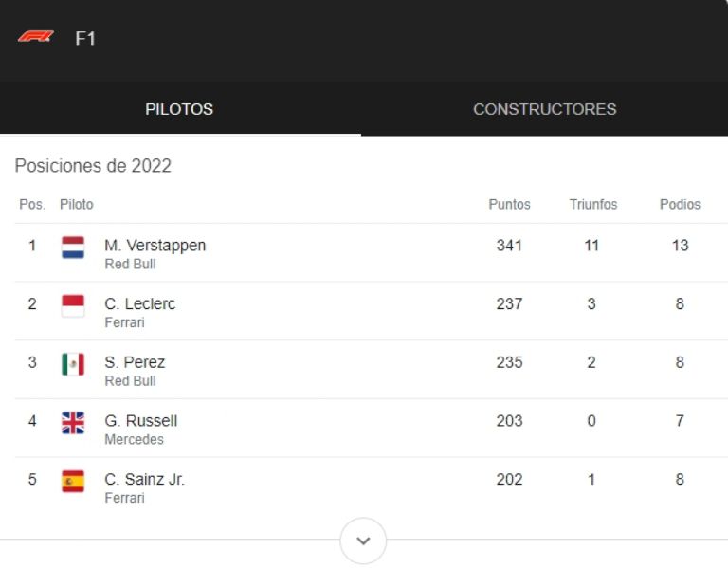Viewport: 728px width, 568px height.
Task: Click on C. Sainz Jr. name
Action: pyautogui.click(x=144, y=480)
